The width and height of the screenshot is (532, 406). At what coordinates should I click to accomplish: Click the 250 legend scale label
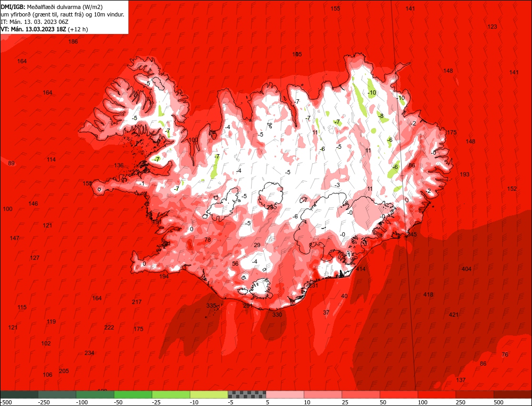(x=461, y=402)
